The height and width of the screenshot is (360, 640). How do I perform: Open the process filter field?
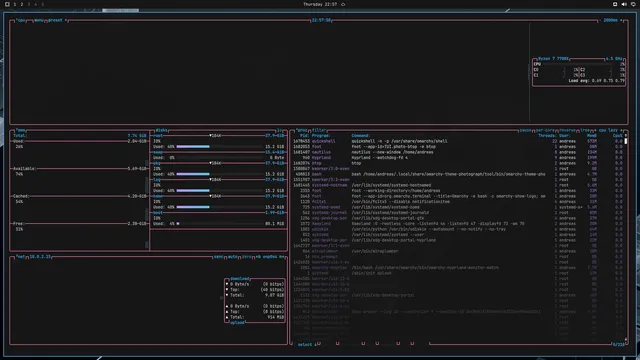(319, 130)
